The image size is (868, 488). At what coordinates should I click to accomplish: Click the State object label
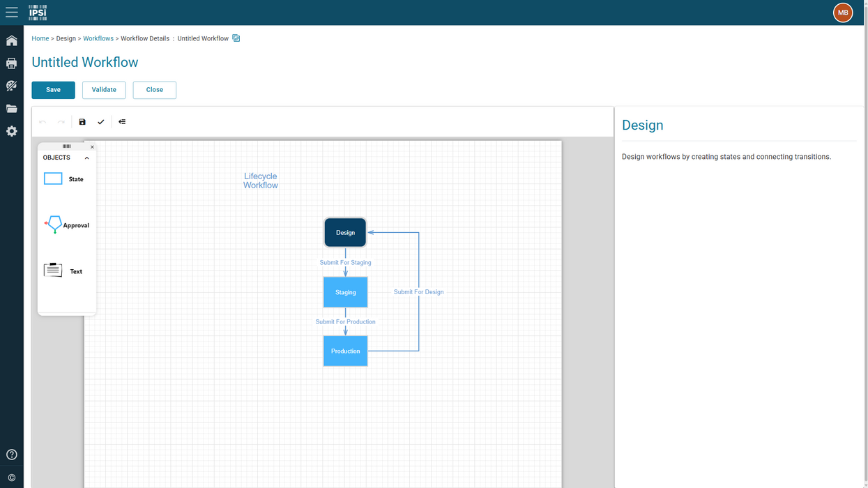point(76,179)
